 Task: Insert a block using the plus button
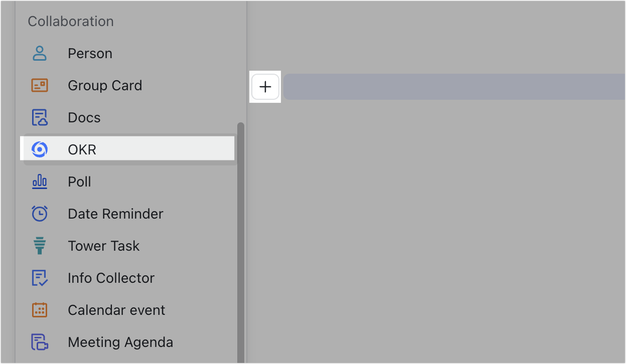pos(265,86)
